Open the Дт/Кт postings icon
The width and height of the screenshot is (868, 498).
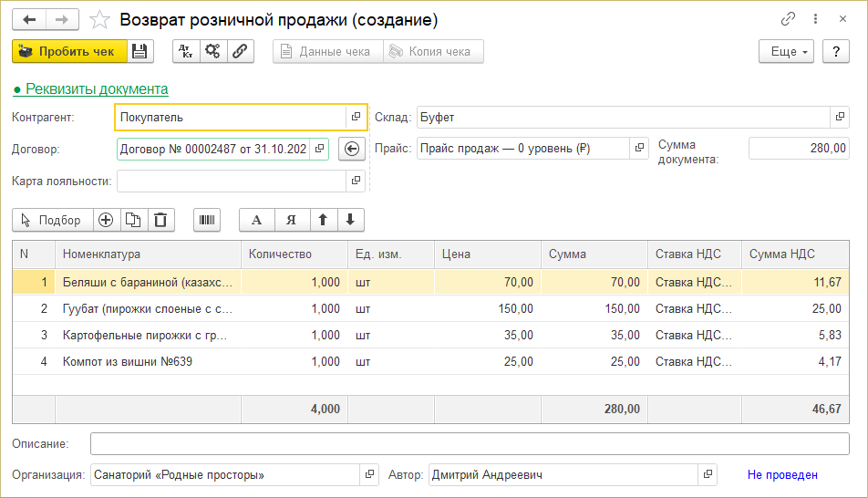(186, 52)
